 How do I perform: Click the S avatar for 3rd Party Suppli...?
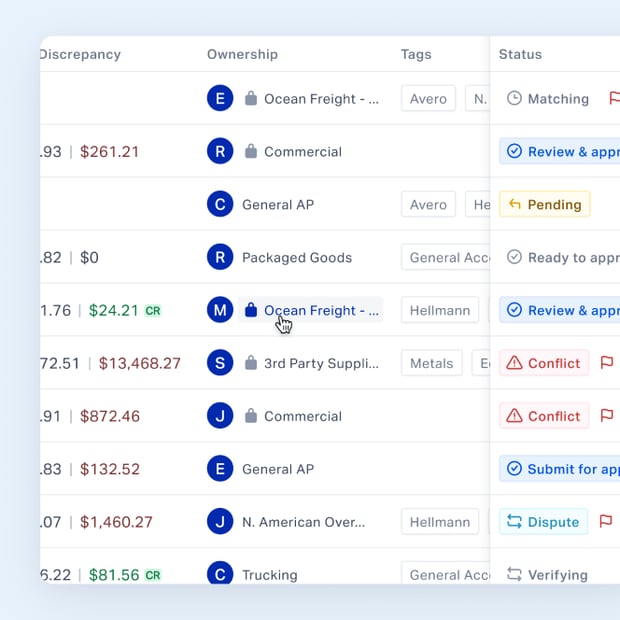220,363
